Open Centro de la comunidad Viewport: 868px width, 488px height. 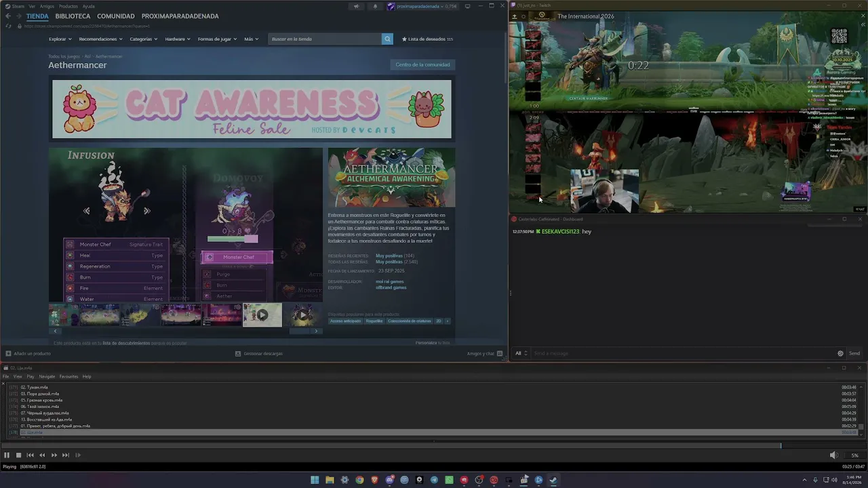pos(422,64)
